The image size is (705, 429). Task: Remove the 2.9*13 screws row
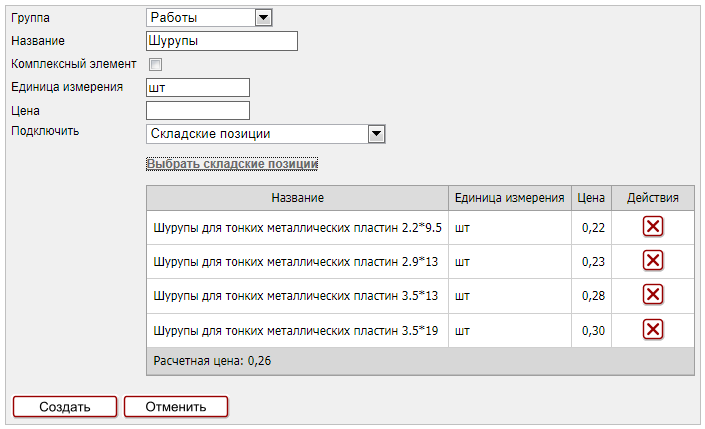652,261
